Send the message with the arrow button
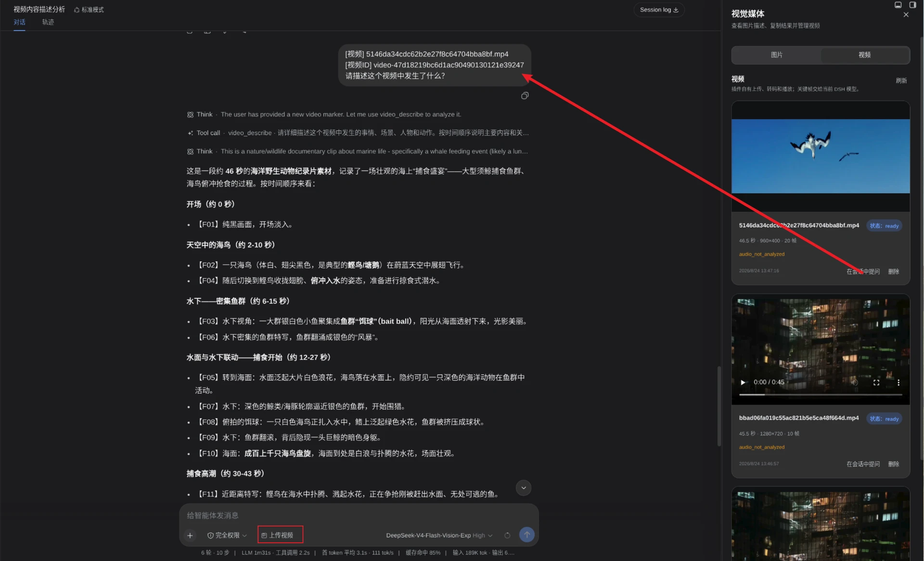The width and height of the screenshot is (924, 561). click(x=526, y=535)
